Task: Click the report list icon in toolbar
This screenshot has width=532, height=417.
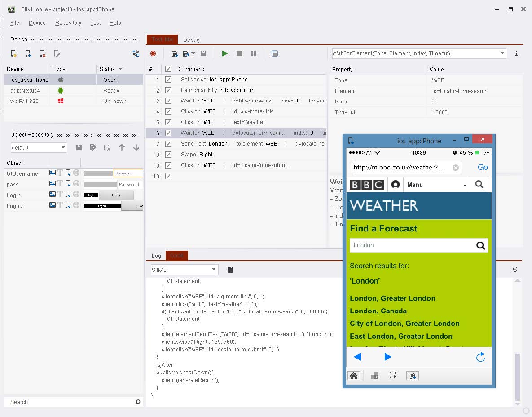Action: click(x=275, y=53)
